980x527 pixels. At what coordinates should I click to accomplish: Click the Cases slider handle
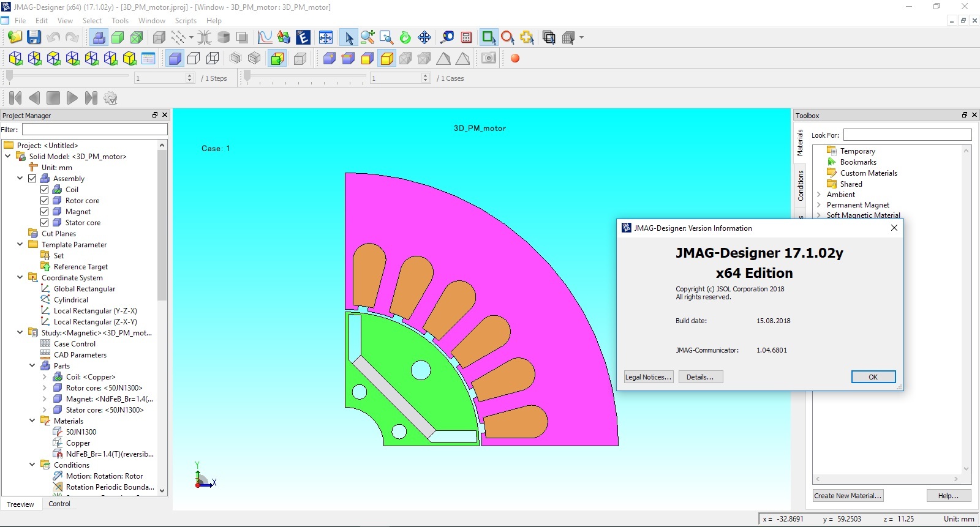247,76
